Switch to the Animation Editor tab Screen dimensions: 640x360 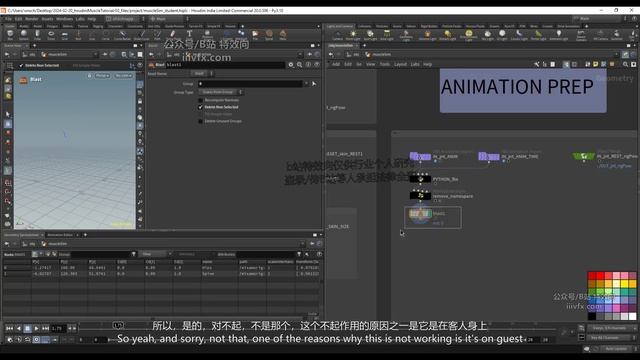point(60,235)
